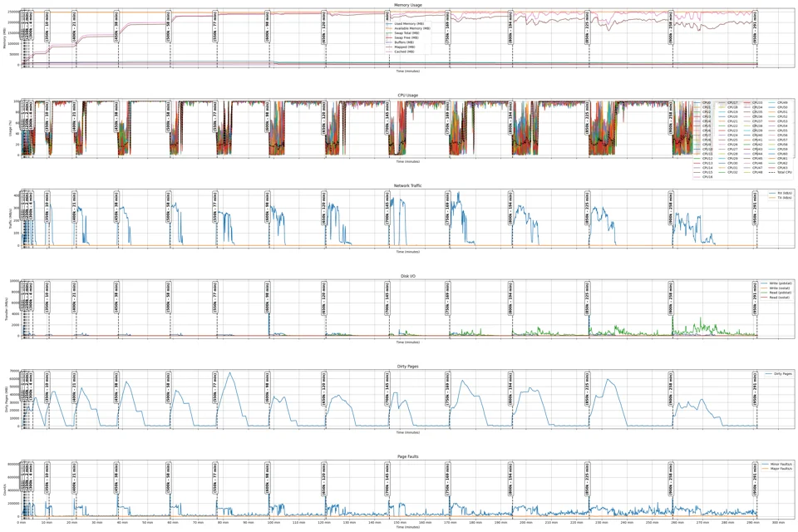The image size is (798, 532).
Task: Click the Used Memory (MB) legend entry
Action: pyautogui.click(x=405, y=24)
